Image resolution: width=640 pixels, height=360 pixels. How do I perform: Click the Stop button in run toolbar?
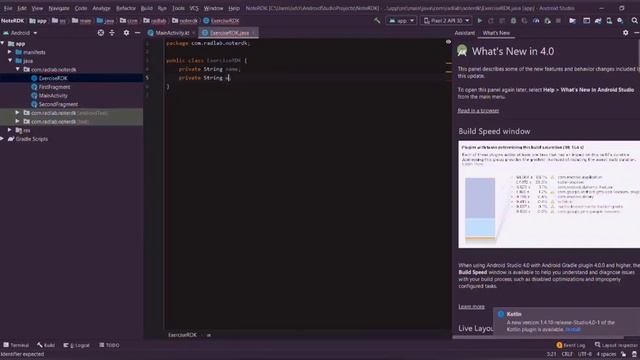pyautogui.click(x=558, y=20)
